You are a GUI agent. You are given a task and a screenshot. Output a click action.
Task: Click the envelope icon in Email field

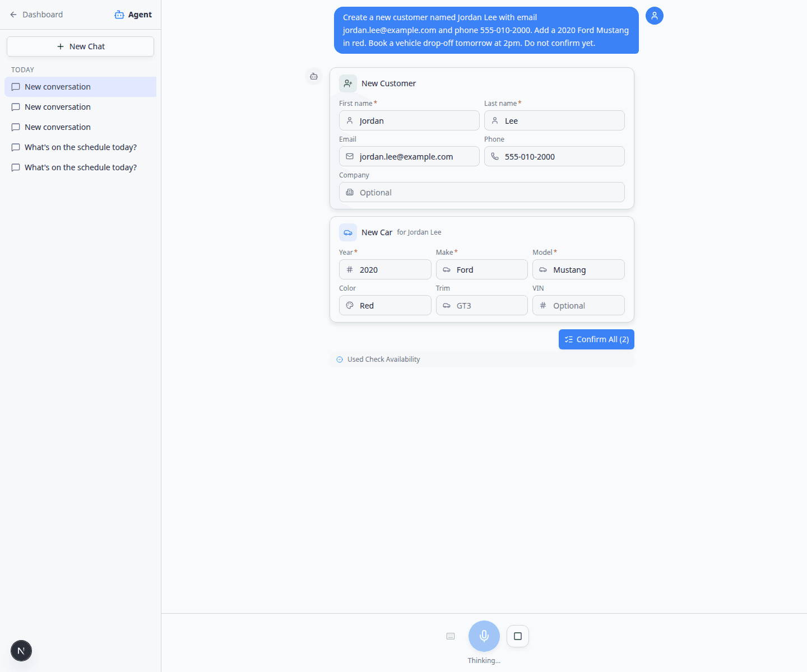coord(350,156)
